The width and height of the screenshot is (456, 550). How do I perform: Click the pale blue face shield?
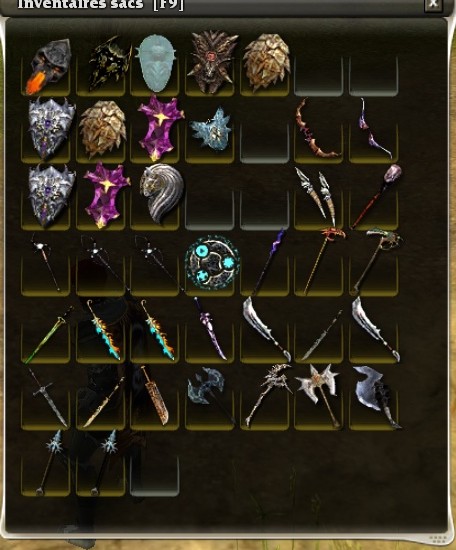(155, 63)
